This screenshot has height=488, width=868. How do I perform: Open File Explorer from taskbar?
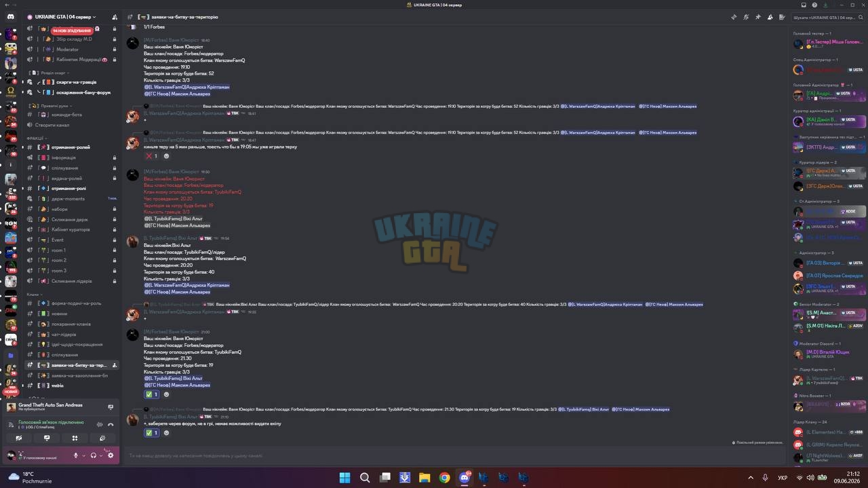click(425, 477)
